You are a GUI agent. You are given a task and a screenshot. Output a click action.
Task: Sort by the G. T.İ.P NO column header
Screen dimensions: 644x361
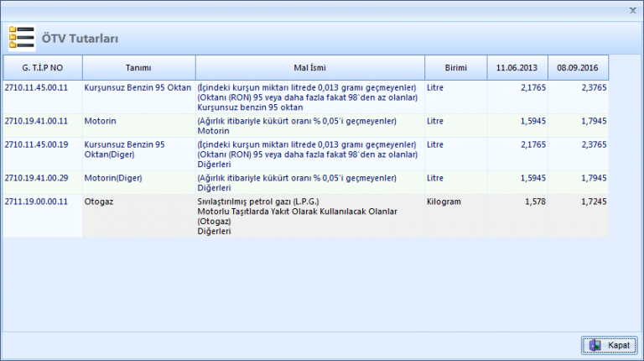pos(42,67)
